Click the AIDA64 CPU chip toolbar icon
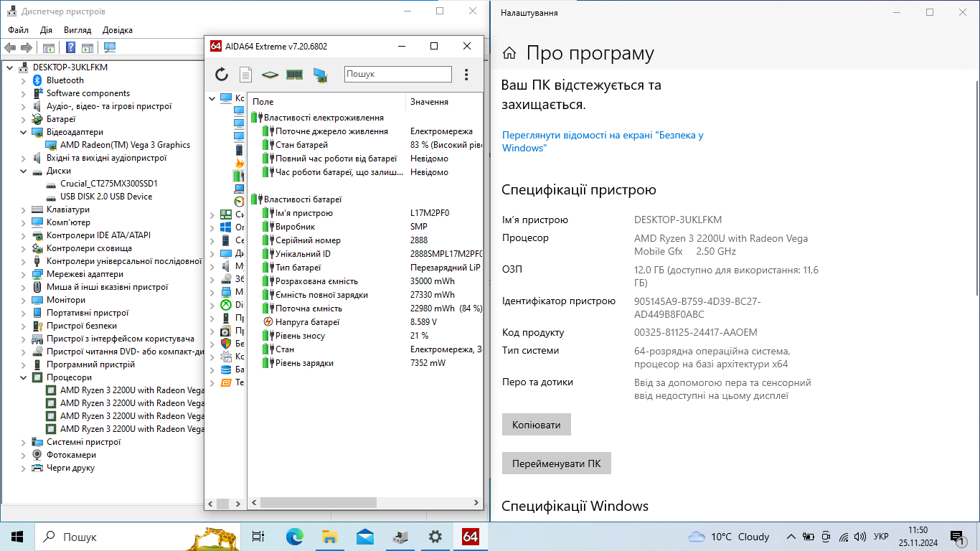 270,75
